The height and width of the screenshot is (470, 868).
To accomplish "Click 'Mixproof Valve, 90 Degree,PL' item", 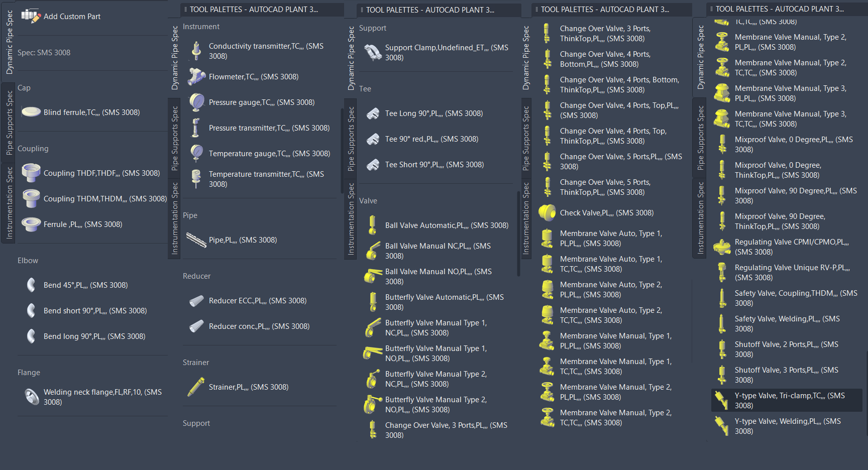I will [787, 195].
